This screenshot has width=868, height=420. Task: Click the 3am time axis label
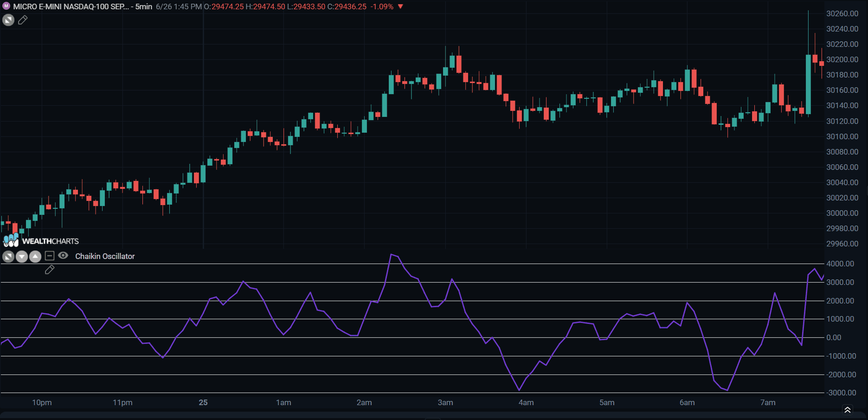445,402
